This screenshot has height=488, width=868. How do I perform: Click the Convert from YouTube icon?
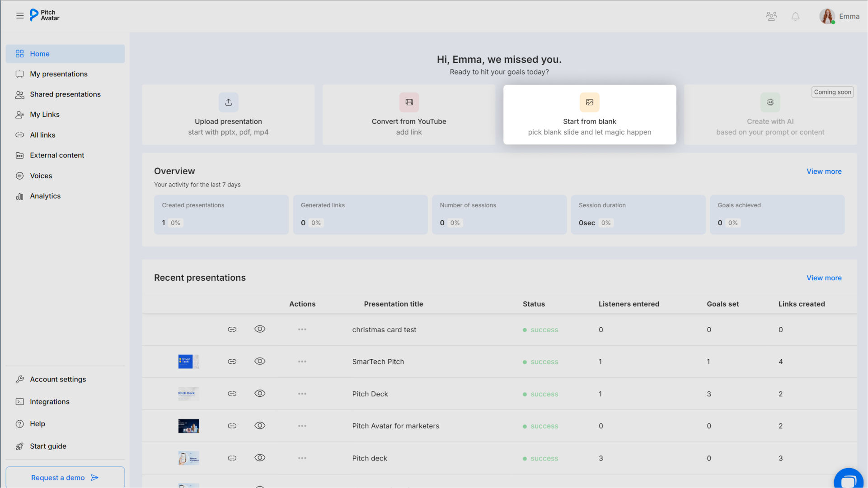(409, 102)
